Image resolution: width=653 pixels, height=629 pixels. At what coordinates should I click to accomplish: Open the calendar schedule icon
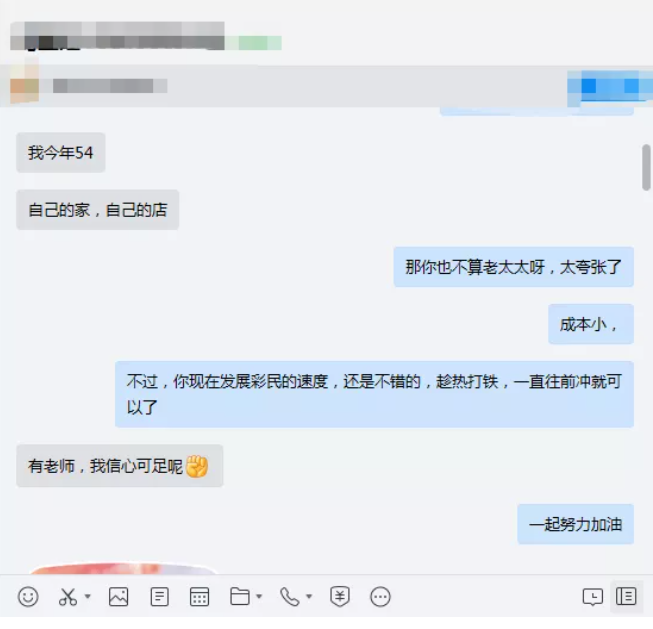199,597
